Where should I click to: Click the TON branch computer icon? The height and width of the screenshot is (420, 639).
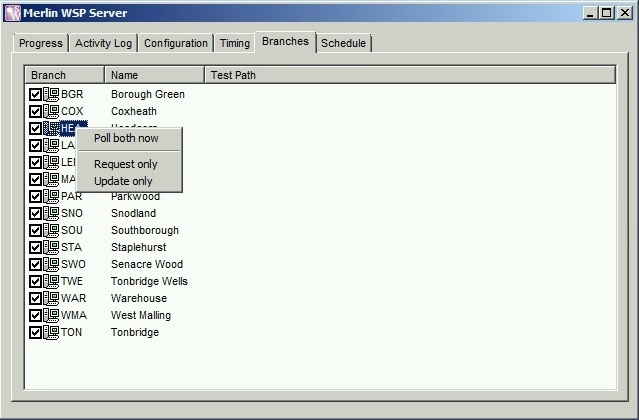point(51,332)
